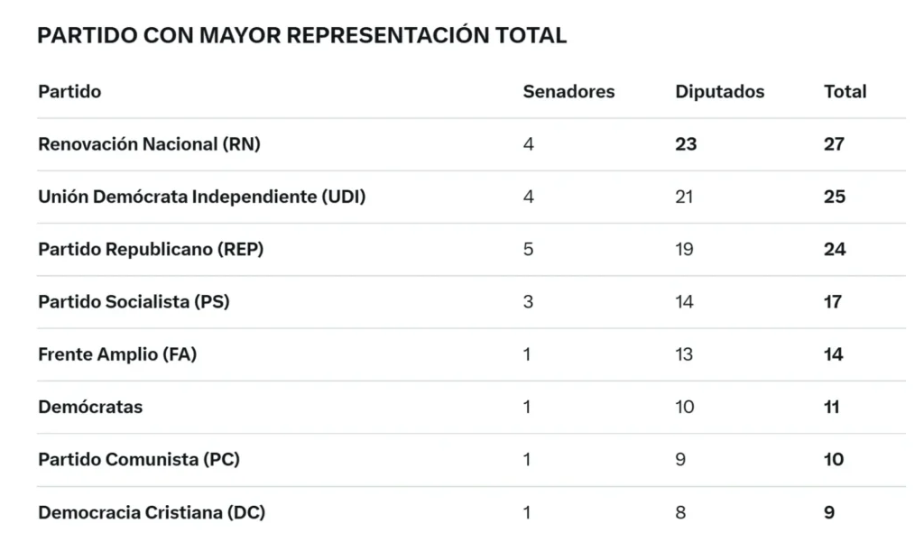The height and width of the screenshot is (560, 924).
Task: Click the Demócratas total value 11
Action: click(831, 408)
